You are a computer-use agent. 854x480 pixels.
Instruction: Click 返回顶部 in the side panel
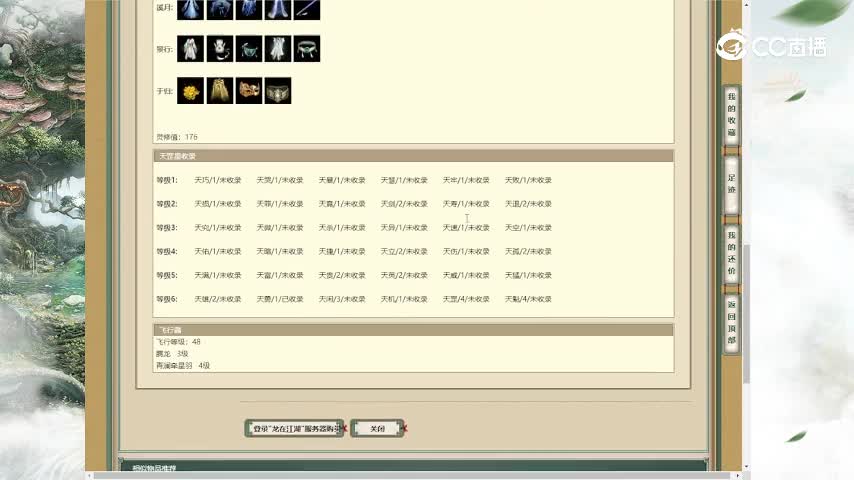731,323
